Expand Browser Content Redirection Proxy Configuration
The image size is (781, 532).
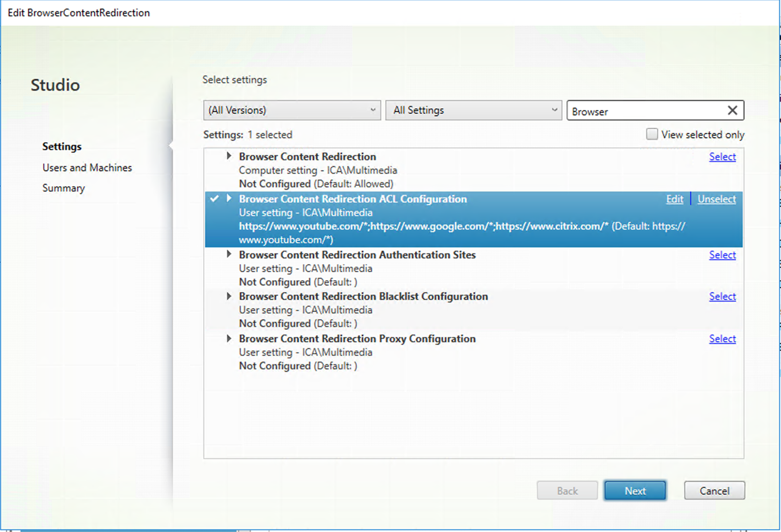point(229,338)
